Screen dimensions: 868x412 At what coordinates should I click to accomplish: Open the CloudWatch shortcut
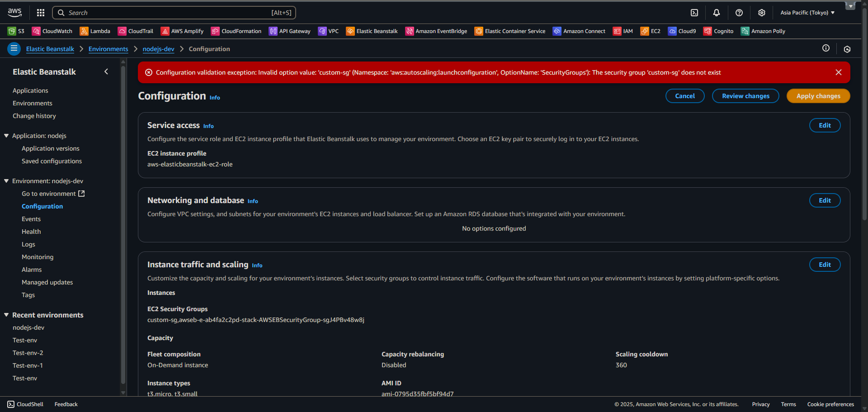point(52,31)
